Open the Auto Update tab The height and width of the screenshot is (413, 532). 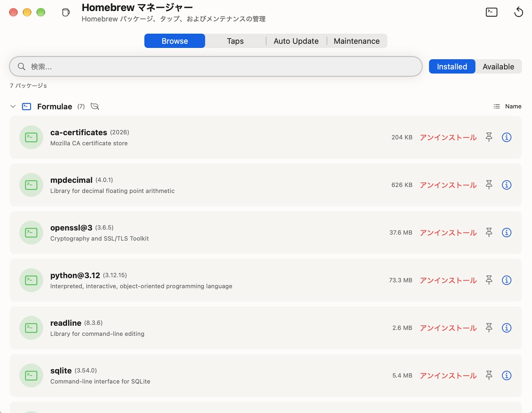tap(296, 41)
